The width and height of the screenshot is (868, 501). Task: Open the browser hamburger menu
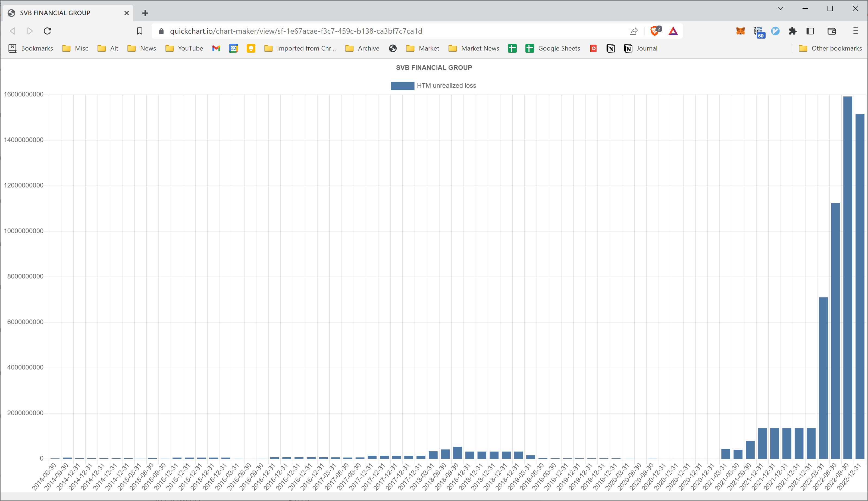click(856, 31)
